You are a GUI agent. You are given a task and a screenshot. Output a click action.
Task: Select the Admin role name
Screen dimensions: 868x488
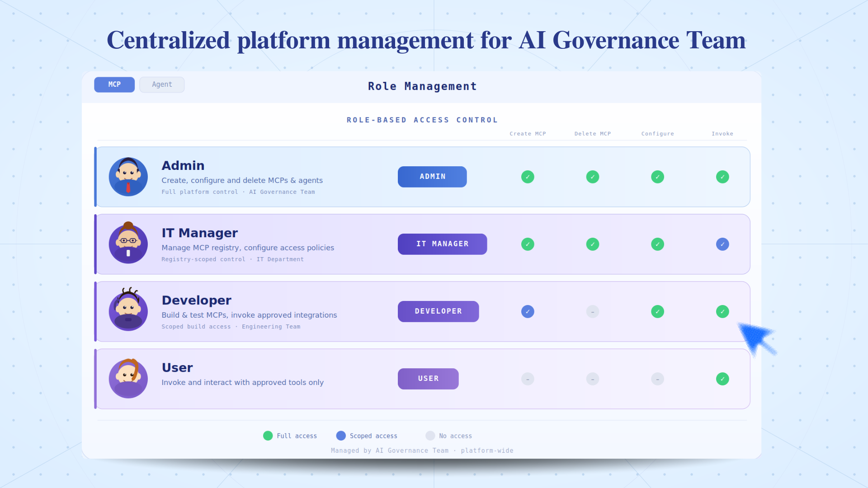183,165
